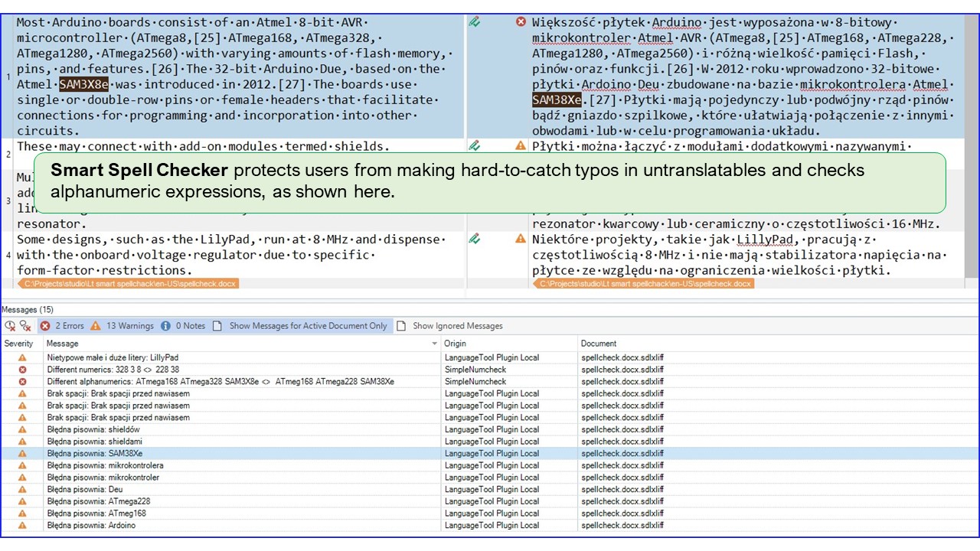Toggle the '2 Errors' filter
The width and height of the screenshot is (980, 551).
[x=63, y=326]
